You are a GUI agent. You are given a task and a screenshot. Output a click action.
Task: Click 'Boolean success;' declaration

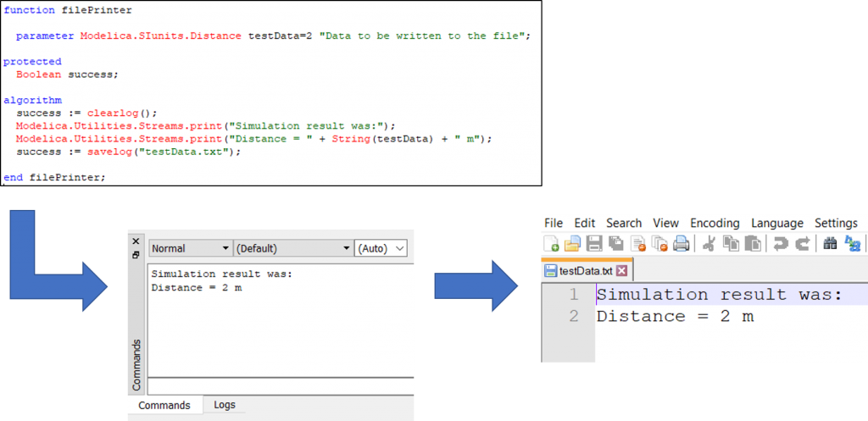[67, 75]
